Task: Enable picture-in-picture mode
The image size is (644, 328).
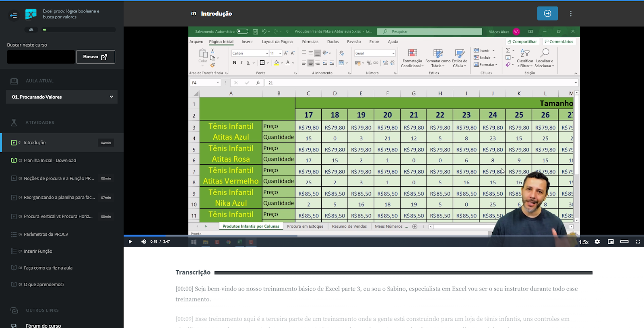Action: tap(611, 241)
